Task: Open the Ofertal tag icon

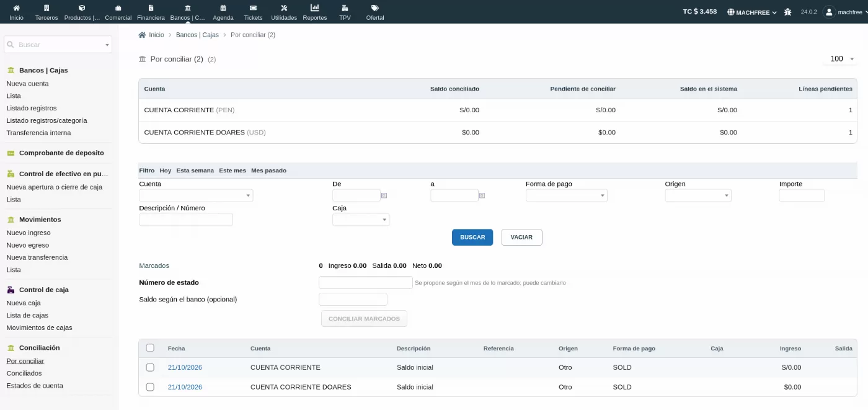Action: [x=375, y=8]
